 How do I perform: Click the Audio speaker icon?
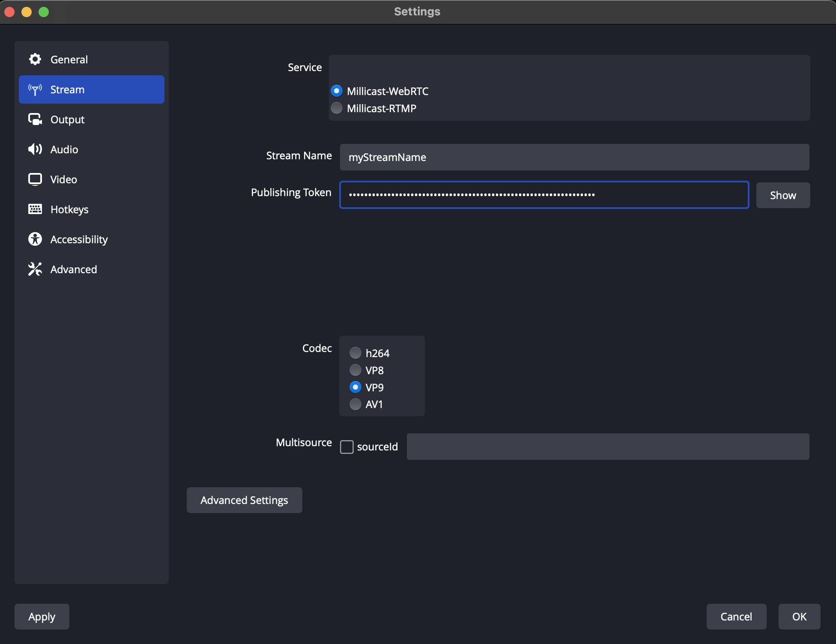[35, 149]
